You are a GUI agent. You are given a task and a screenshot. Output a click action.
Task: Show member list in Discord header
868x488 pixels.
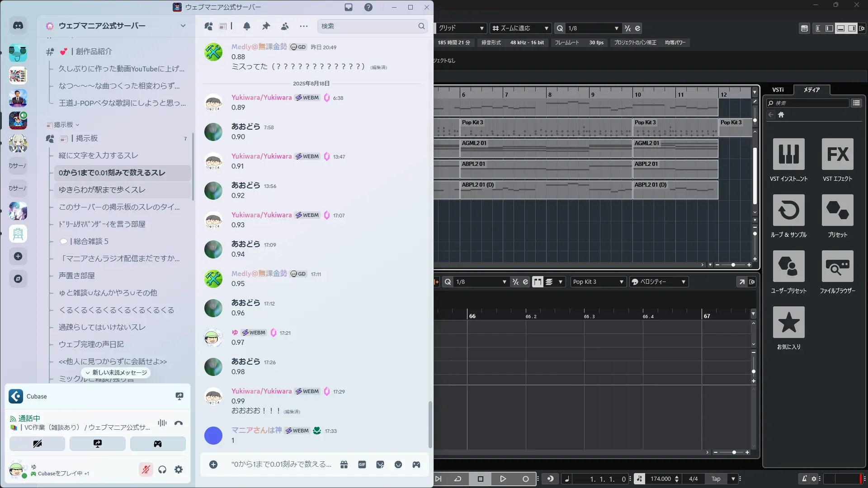(x=285, y=26)
